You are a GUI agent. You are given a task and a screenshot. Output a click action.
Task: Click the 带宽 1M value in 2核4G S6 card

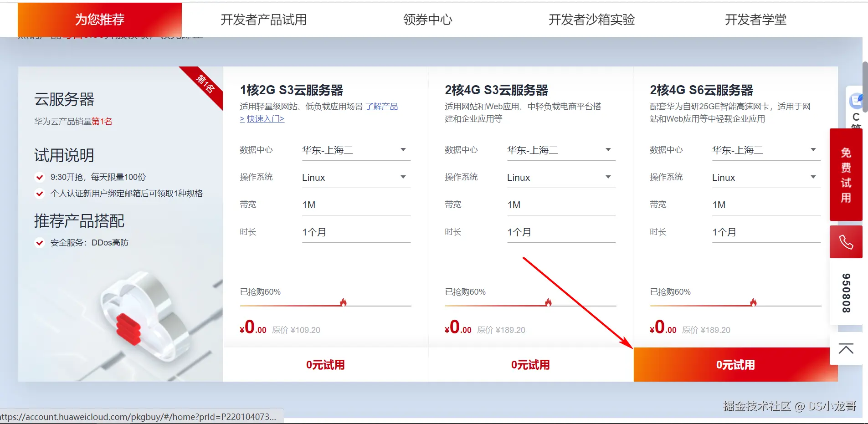[x=719, y=205]
